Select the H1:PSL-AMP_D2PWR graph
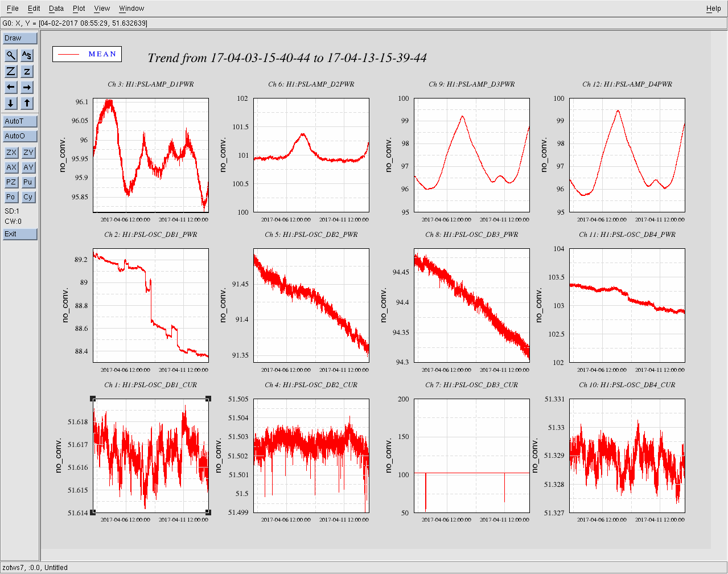728x574 pixels. tap(311, 155)
